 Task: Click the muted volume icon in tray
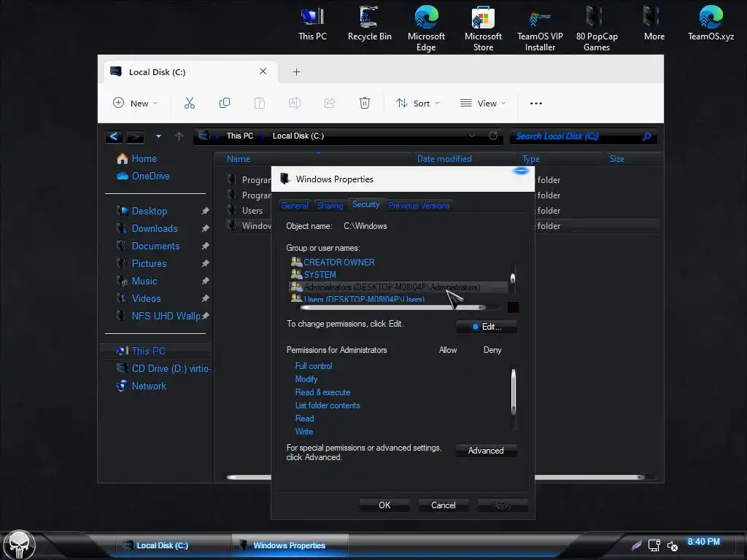[x=672, y=545]
